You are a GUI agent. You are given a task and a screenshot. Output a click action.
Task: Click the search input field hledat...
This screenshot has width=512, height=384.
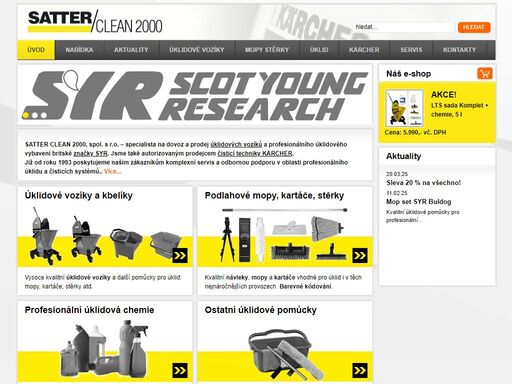click(404, 27)
